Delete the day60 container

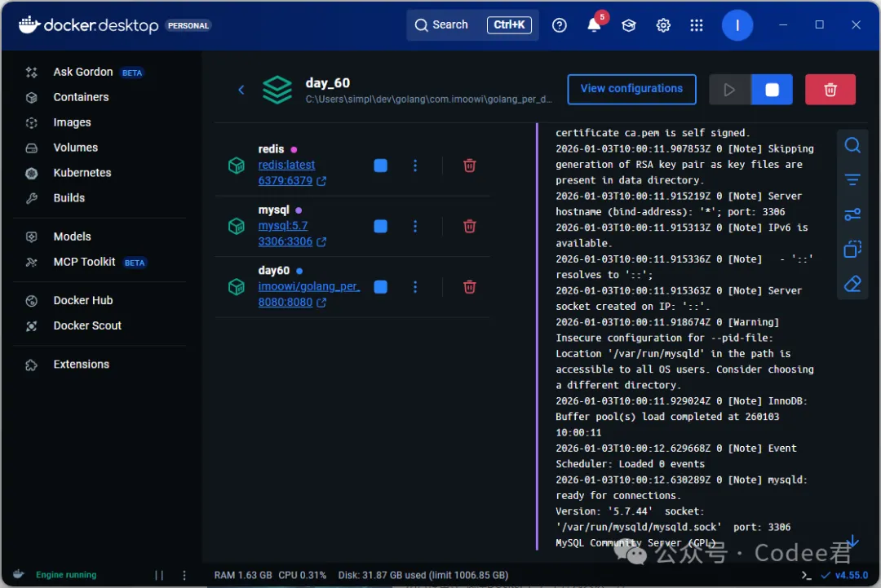point(470,287)
